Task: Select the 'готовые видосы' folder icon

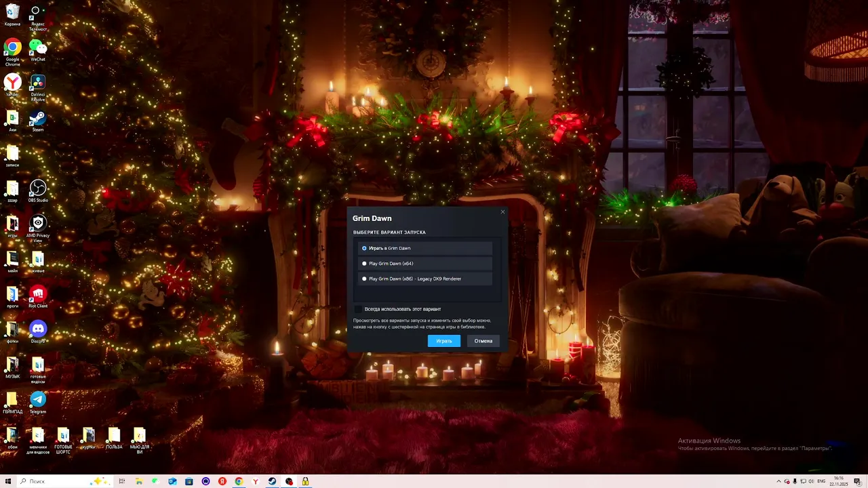Action: click(38, 370)
